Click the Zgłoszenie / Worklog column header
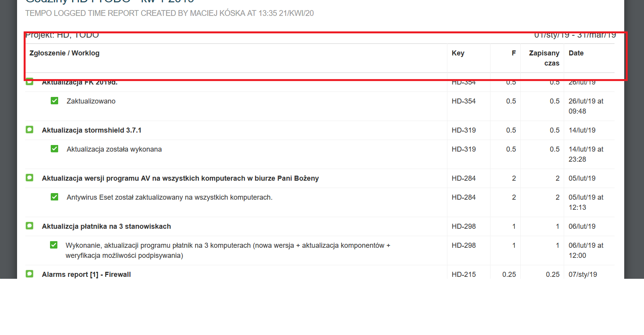Viewport: 644px width, 335px height. pyautogui.click(x=64, y=53)
